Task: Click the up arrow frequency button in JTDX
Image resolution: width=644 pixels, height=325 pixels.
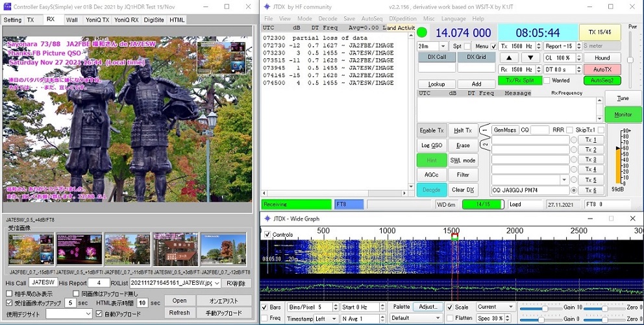Action: [508, 58]
